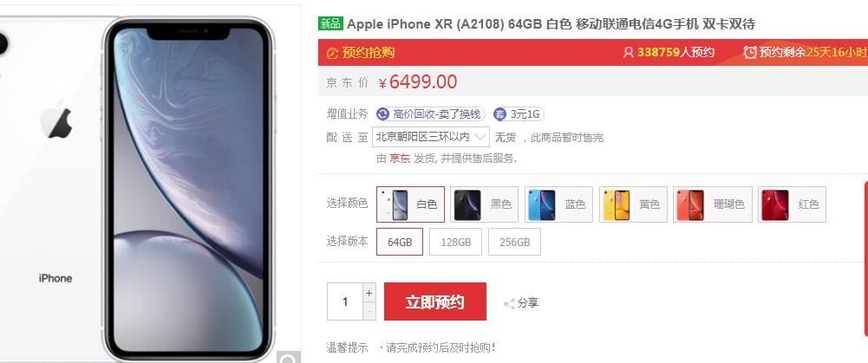Click the alarm clock icon beside 预约剩余

click(750, 53)
